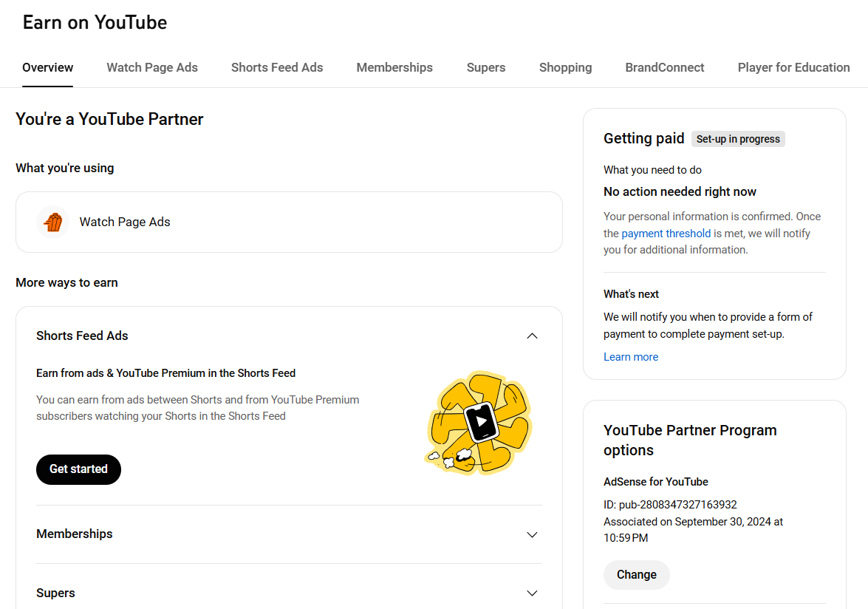Click the Shorts Feed illustration graphic
868x609 pixels.
coord(478,423)
